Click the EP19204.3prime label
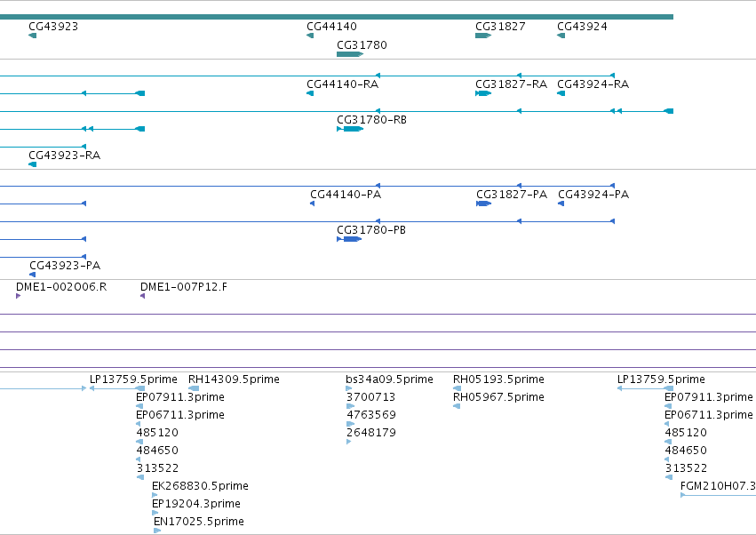 pyautogui.click(x=195, y=504)
